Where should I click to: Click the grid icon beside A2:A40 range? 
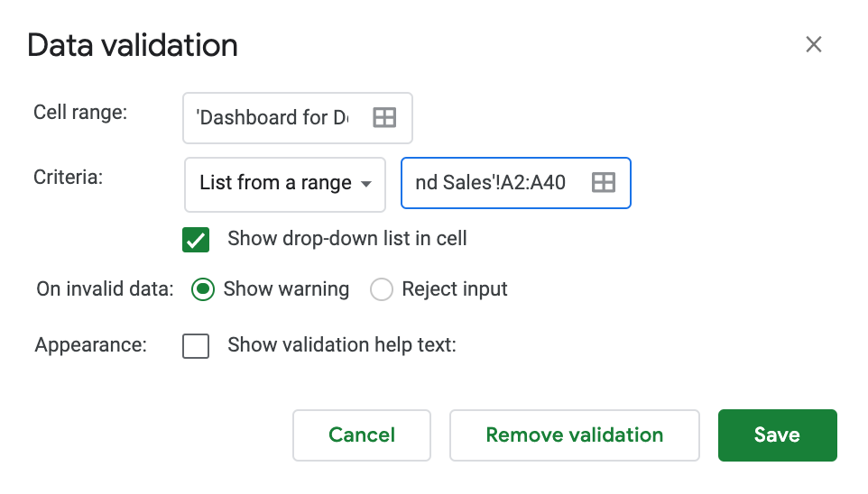pos(603,183)
